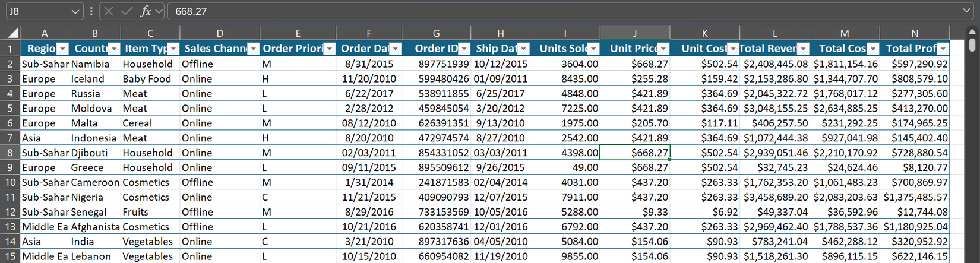Click Units Sold cell 49.00

[x=565, y=167]
